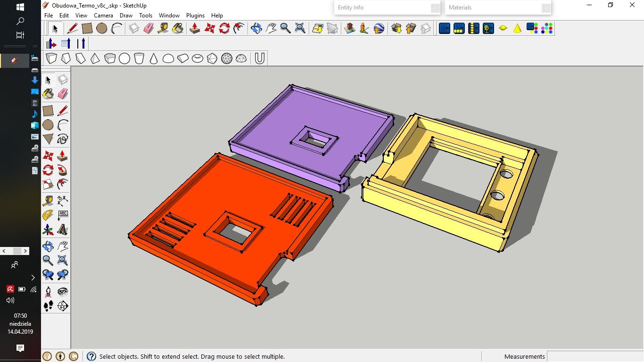
Task: Go to Previous view in Large Tool Set
Action: [48, 274]
